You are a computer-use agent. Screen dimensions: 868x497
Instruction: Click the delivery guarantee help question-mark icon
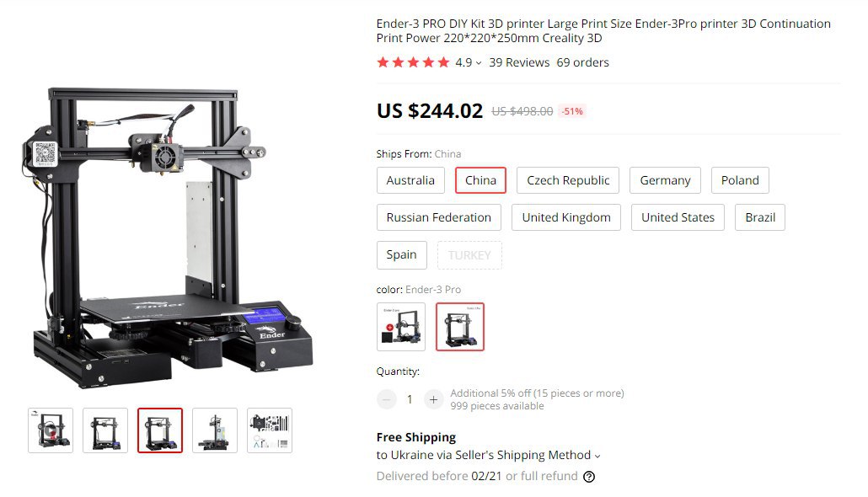point(589,477)
